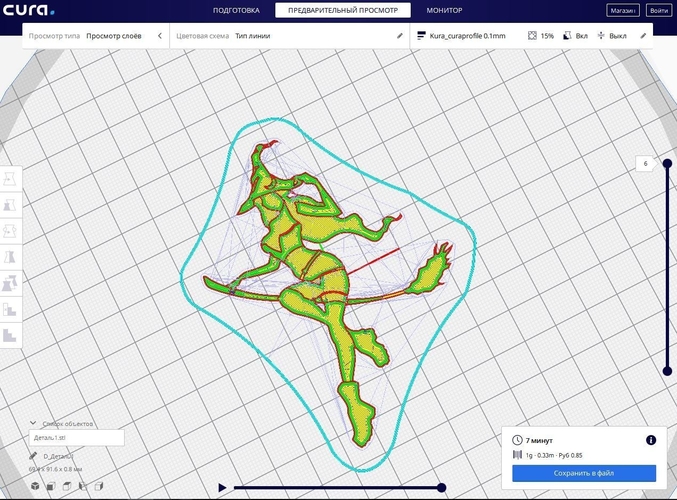Screen dimensions: 677x500
Task: Click the Цветовая схема label
Action: pos(202,36)
